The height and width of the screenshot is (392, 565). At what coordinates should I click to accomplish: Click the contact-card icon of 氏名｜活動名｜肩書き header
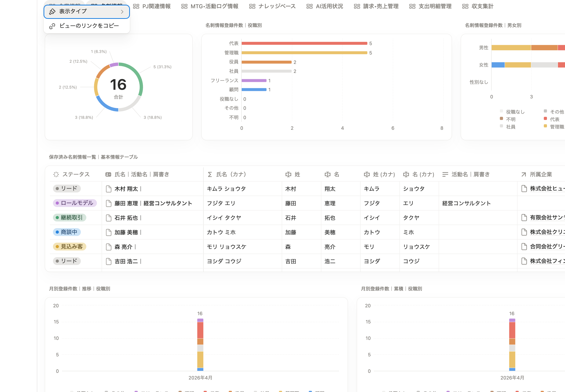pyautogui.click(x=108, y=174)
